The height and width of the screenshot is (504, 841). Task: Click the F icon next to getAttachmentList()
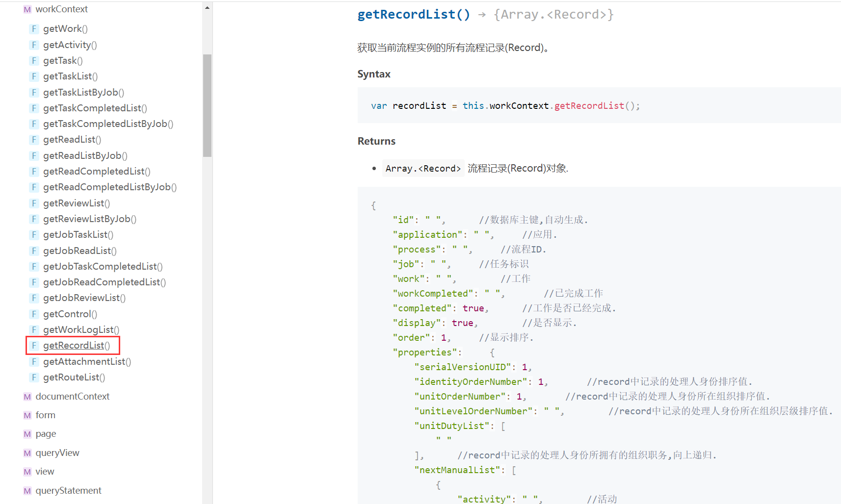point(34,362)
